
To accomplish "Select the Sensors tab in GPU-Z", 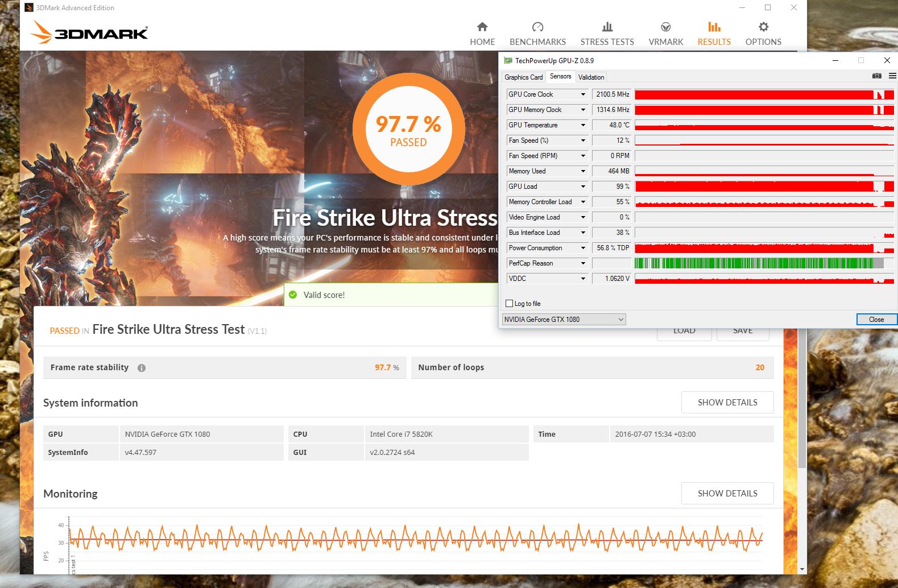I will click(560, 76).
